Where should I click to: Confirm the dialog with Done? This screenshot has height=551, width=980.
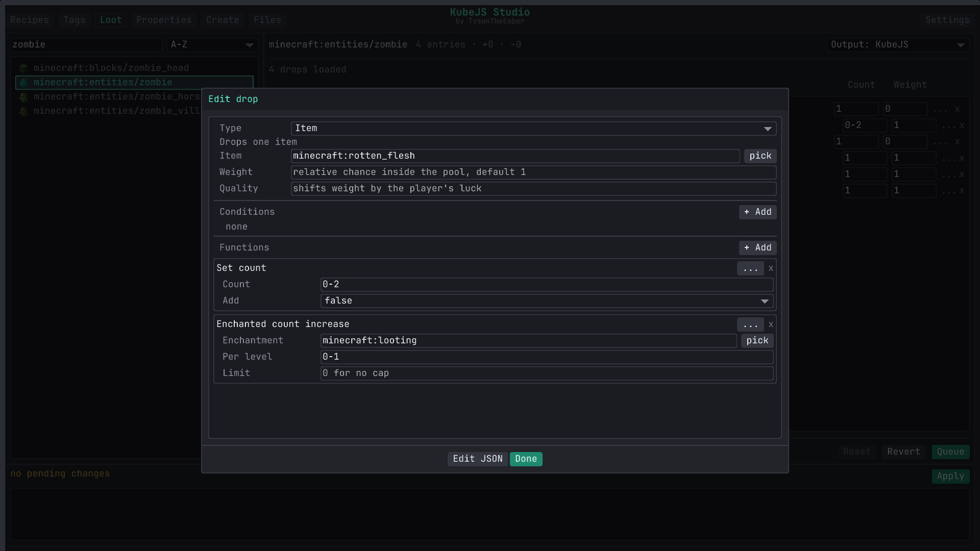[526, 459]
